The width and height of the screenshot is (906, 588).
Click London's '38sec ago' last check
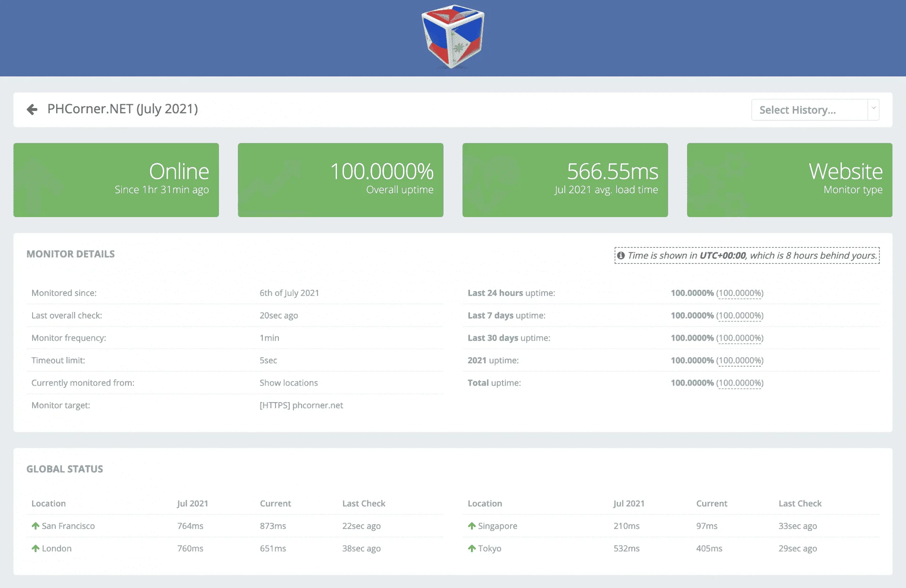(x=361, y=548)
